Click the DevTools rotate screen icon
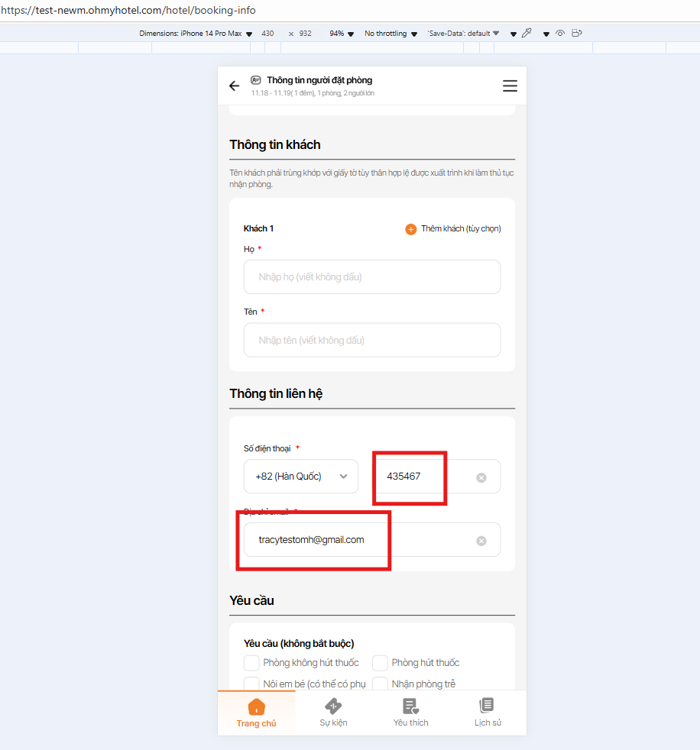This screenshot has width=700, height=750. (x=576, y=33)
